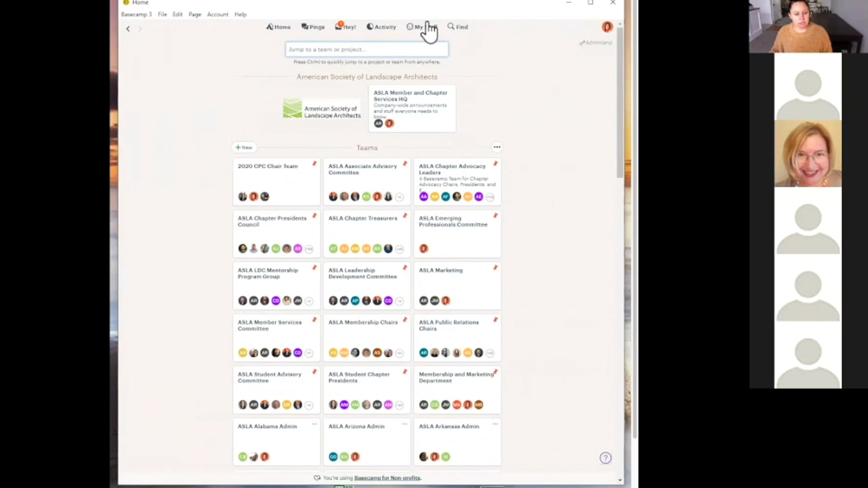Go back with the left arrow
This screenshot has width=868, height=488.
(128, 29)
